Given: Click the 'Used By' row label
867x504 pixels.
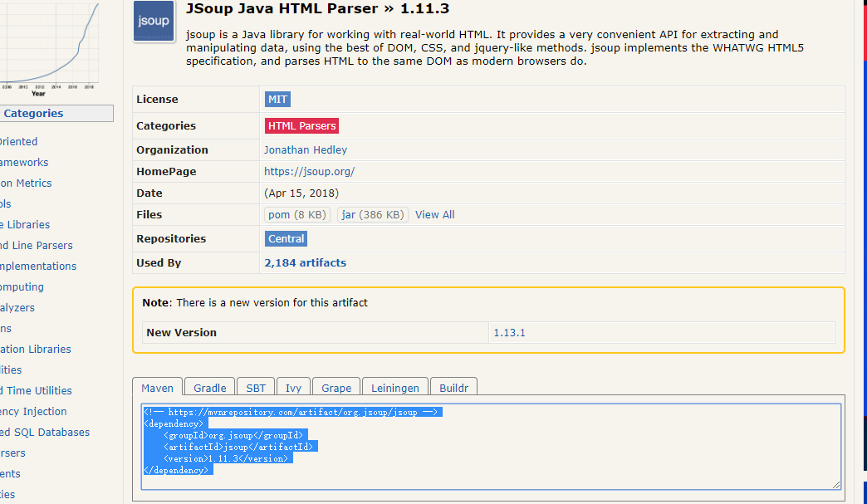Looking at the screenshot, I should coord(159,263).
